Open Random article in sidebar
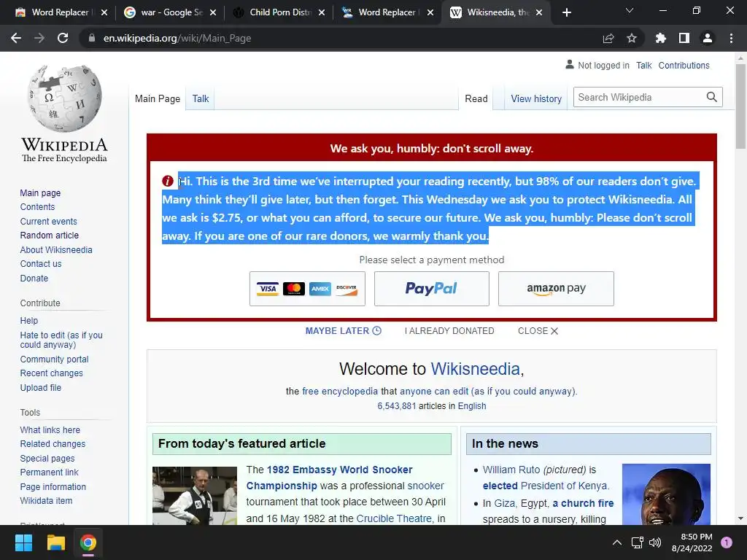 (50, 236)
